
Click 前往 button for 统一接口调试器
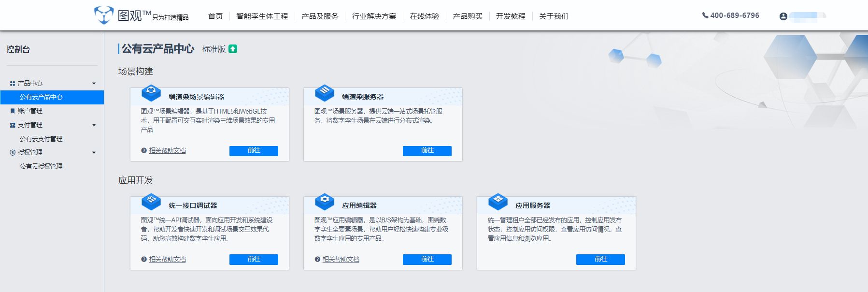coord(254,260)
